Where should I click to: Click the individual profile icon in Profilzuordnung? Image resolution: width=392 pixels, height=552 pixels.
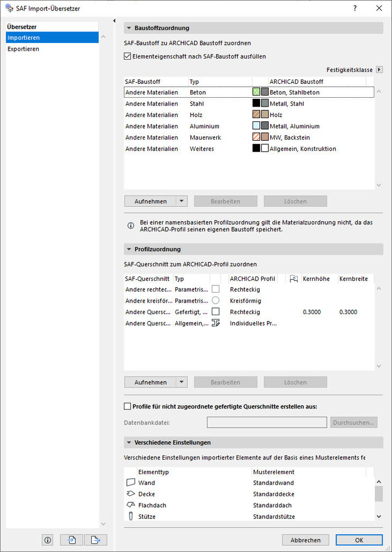click(x=216, y=323)
